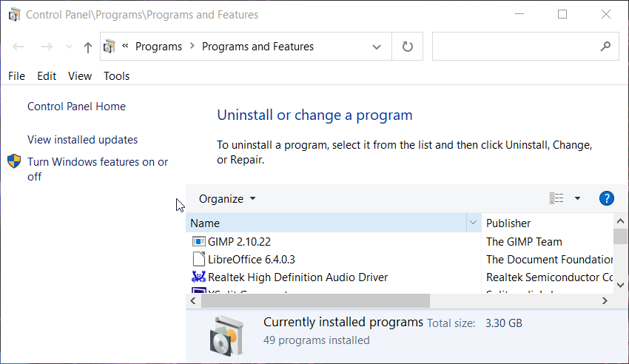Open the Control Panel Home link
This screenshot has width=629, height=364.
76,107
